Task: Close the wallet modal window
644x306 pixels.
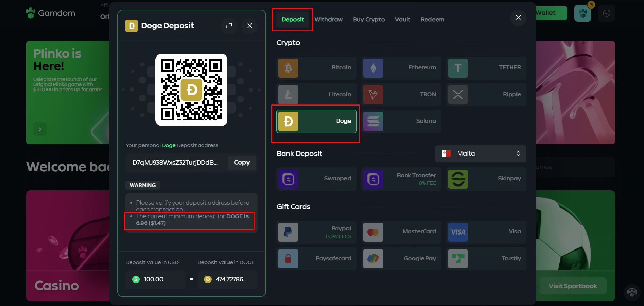Action: coord(518,17)
